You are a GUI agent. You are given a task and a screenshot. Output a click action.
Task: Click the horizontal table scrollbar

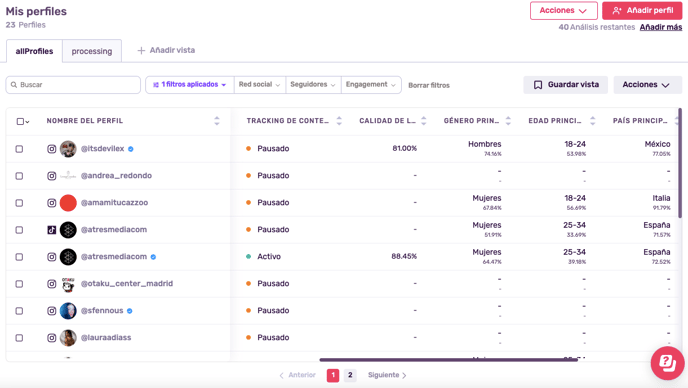point(448,360)
